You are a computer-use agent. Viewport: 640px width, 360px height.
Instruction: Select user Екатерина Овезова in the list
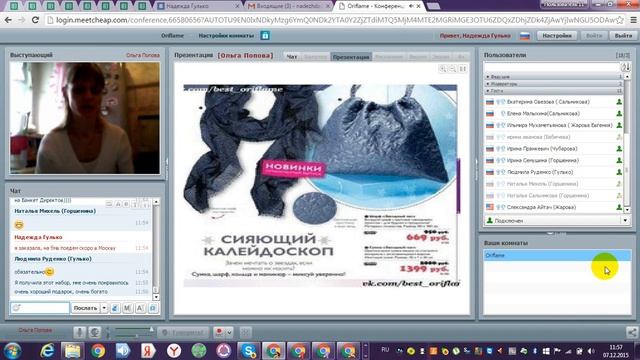point(554,102)
